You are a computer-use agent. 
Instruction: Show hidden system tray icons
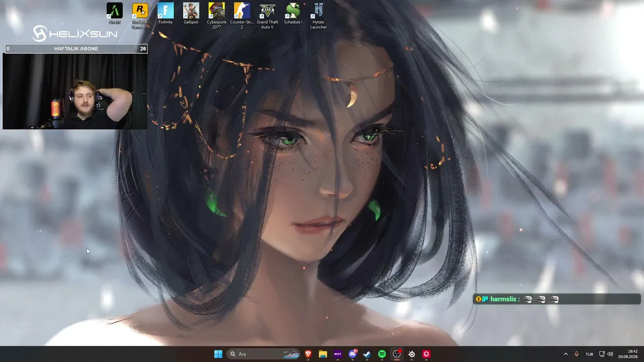[x=566, y=354]
